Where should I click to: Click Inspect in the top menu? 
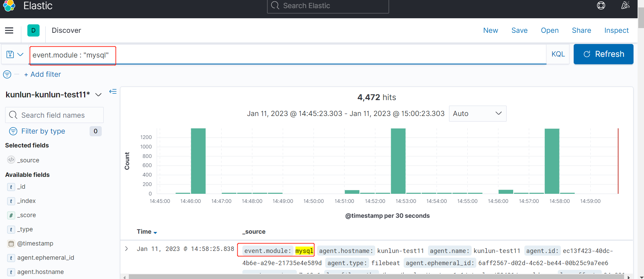pos(616,30)
